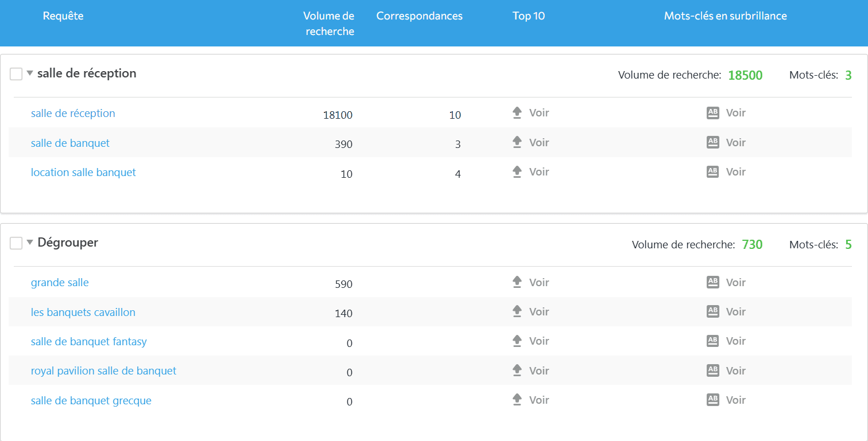The image size is (868, 441).
Task: Click Top 10 upload icon for salle de réception row
Action: pos(517,113)
